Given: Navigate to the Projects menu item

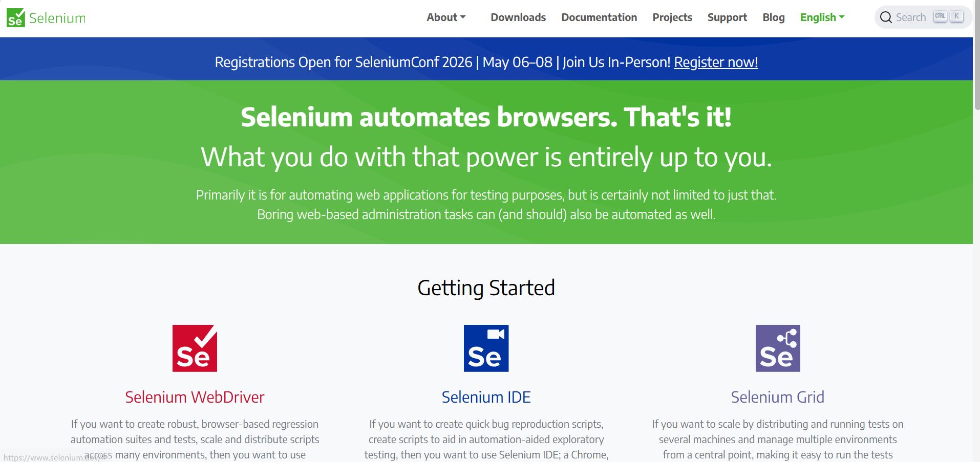Looking at the screenshot, I should 672,17.
